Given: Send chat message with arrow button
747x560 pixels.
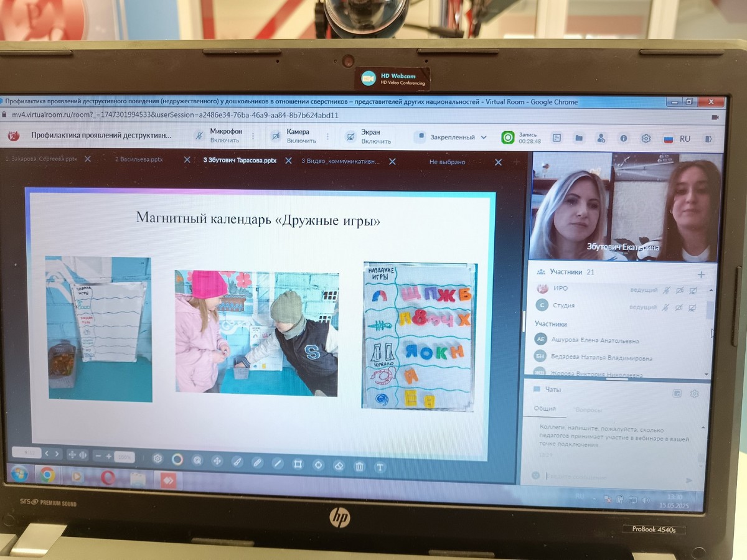Looking at the screenshot, I should point(689,480).
